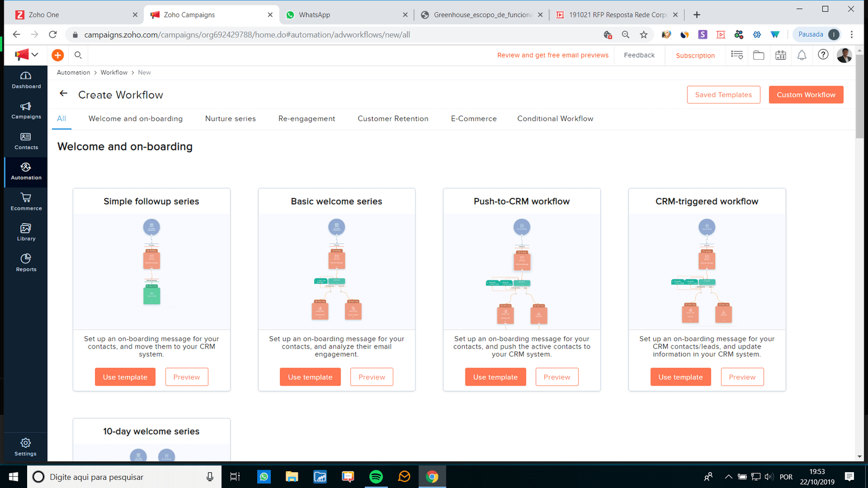Go to Contacts in the sidebar
This screenshot has height=488, width=868.
pyautogui.click(x=26, y=141)
